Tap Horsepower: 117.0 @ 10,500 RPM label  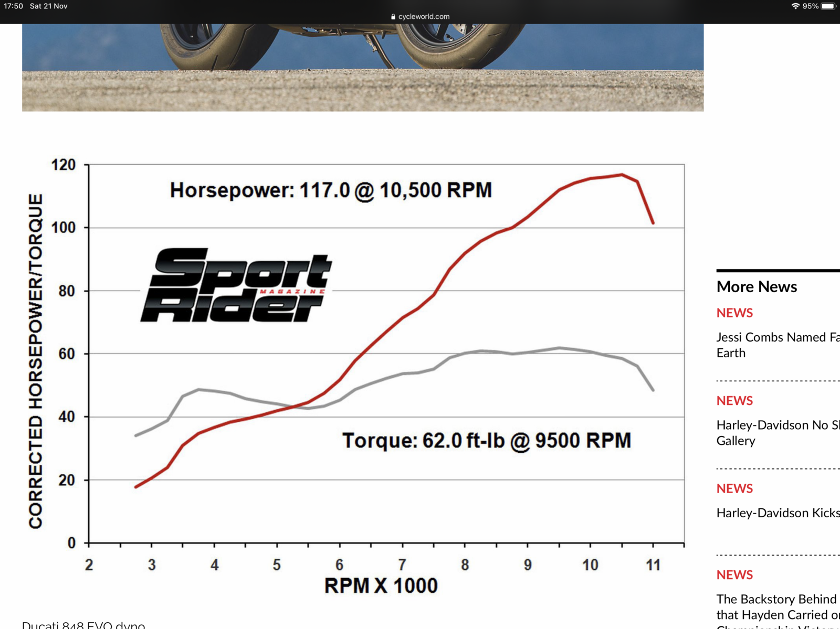coord(331,190)
